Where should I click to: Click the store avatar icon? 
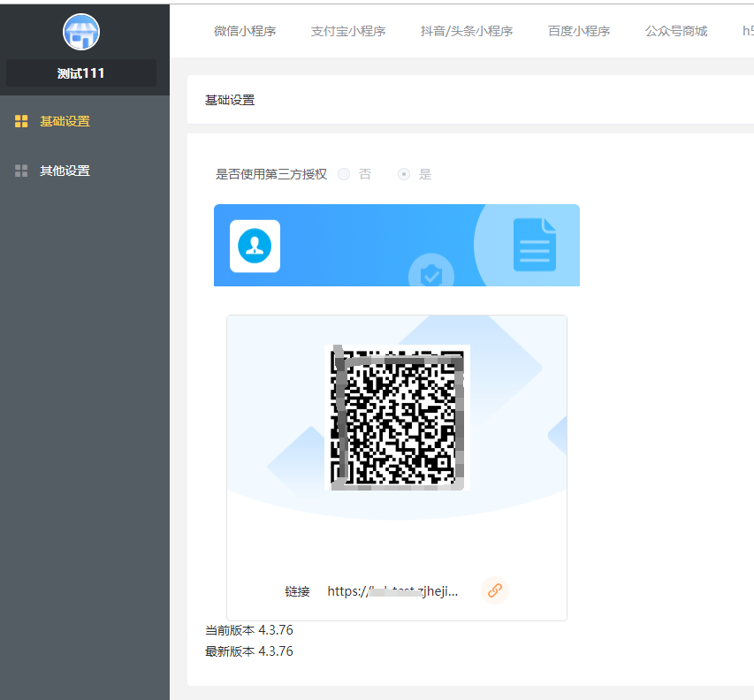pos(81,32)
